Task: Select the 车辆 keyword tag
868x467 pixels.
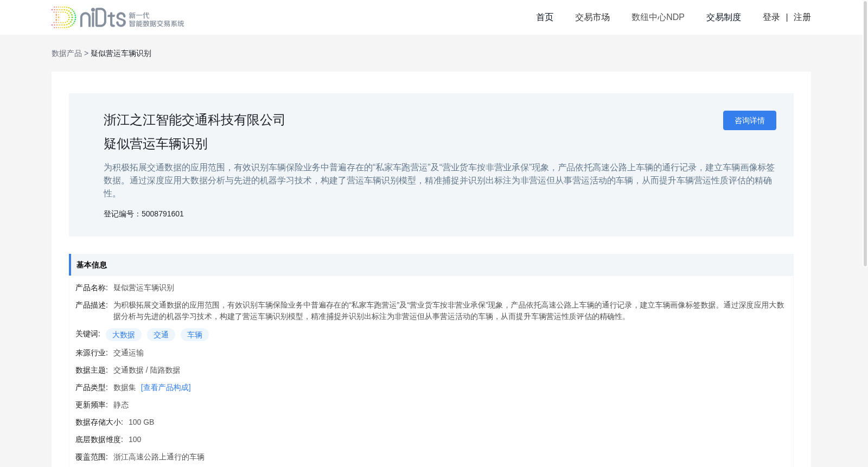Action: [195, 335]
